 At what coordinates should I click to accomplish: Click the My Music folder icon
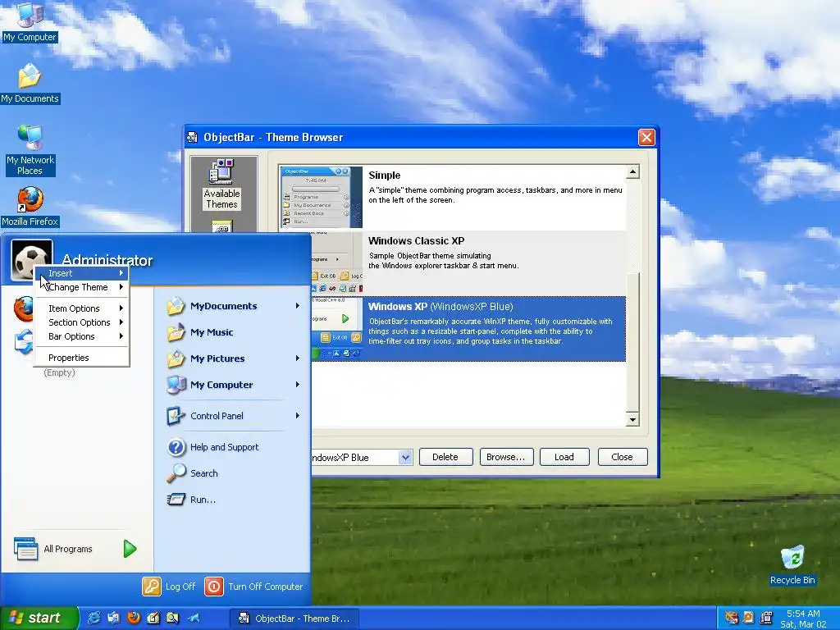click(176, 333)
